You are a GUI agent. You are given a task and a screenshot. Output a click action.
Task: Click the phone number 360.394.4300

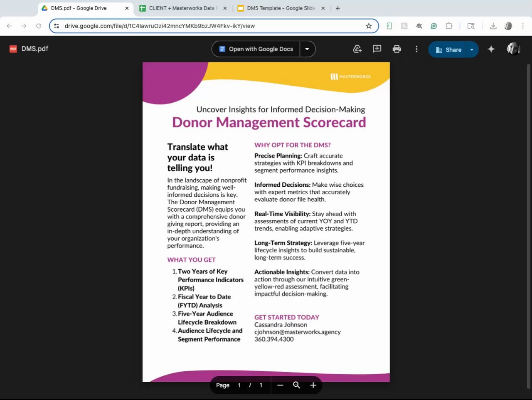coord(274,339)
